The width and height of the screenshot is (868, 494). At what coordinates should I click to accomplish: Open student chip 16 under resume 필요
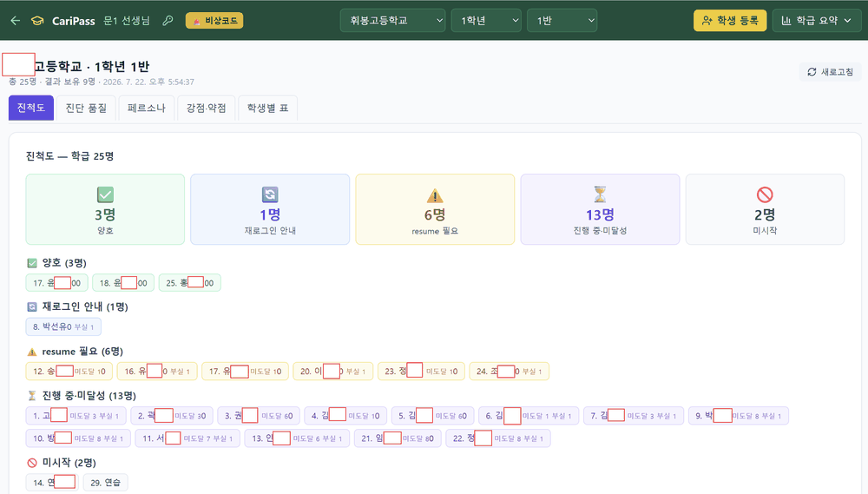(157, 371)
